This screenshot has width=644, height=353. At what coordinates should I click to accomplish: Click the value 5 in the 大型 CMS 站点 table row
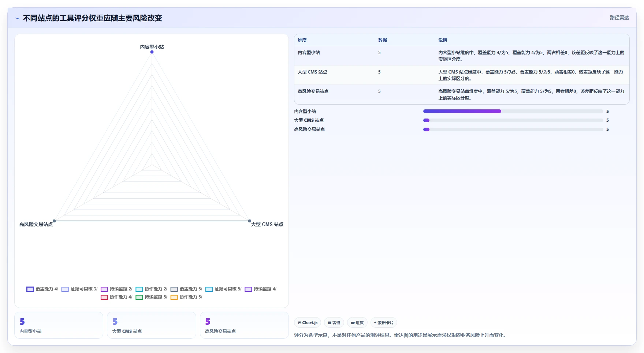[x=379, y=72]
